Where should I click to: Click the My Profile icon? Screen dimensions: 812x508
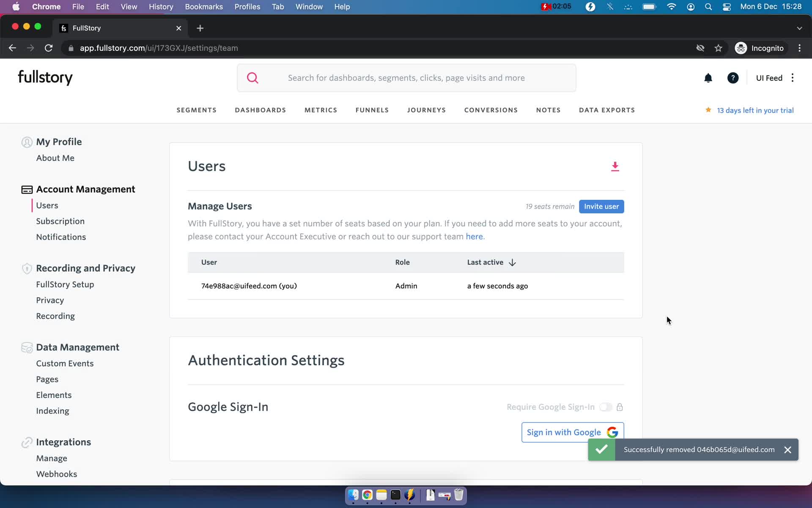(x=27, y=142)
